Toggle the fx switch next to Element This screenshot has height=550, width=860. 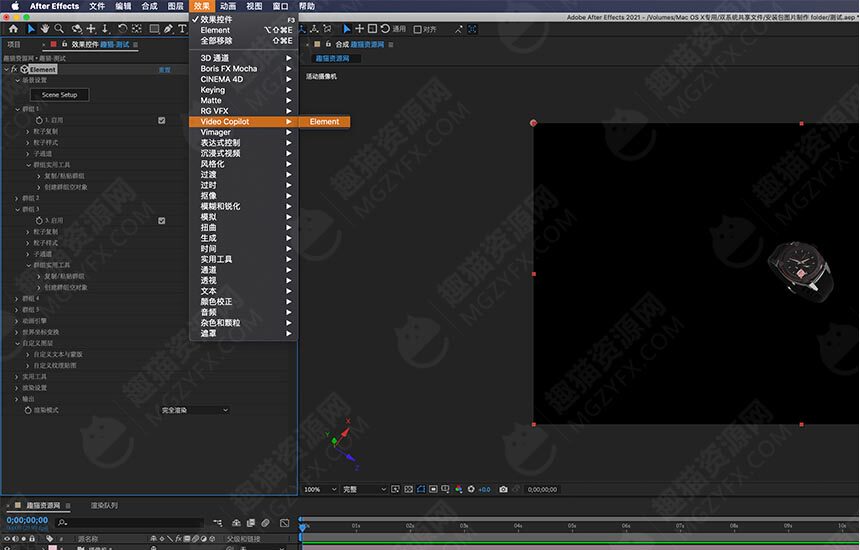point(14,70)
